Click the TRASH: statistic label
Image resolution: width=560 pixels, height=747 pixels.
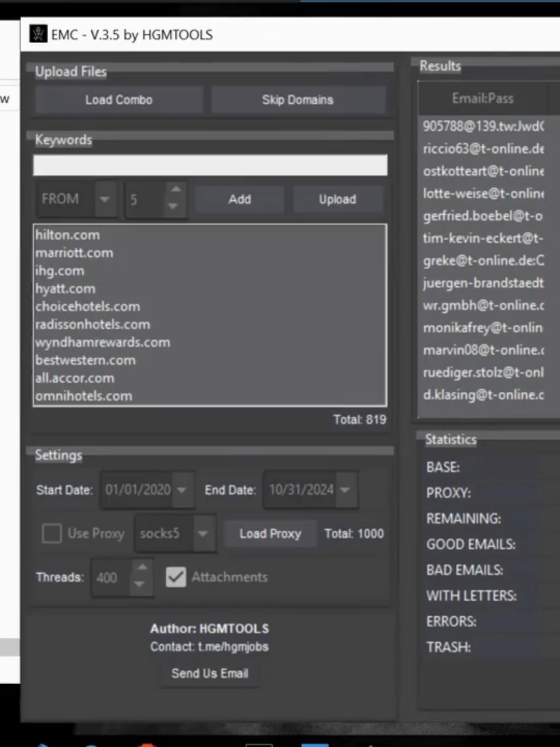coord(449,647)
